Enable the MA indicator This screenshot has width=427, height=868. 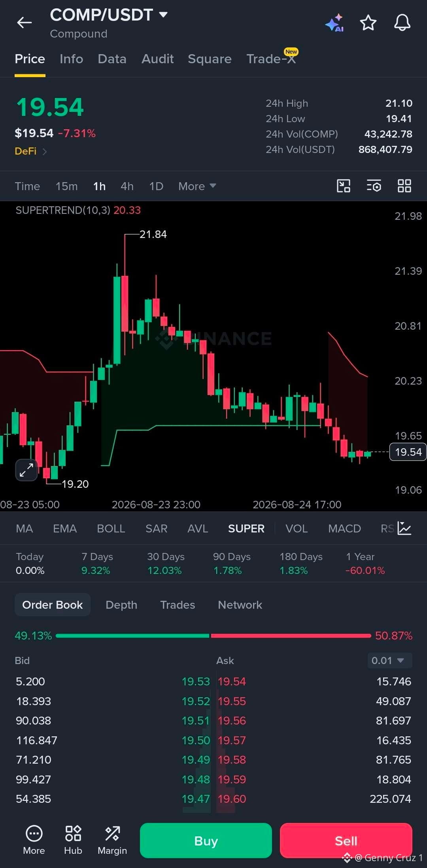pyautogui.click(x=25, y=528)
